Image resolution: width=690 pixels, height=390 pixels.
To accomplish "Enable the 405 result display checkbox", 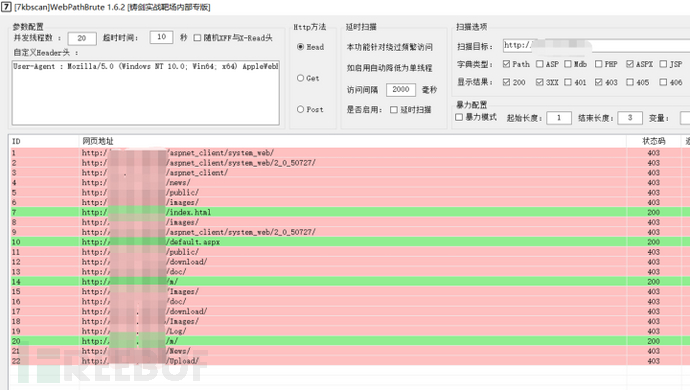I will [630, 82].
